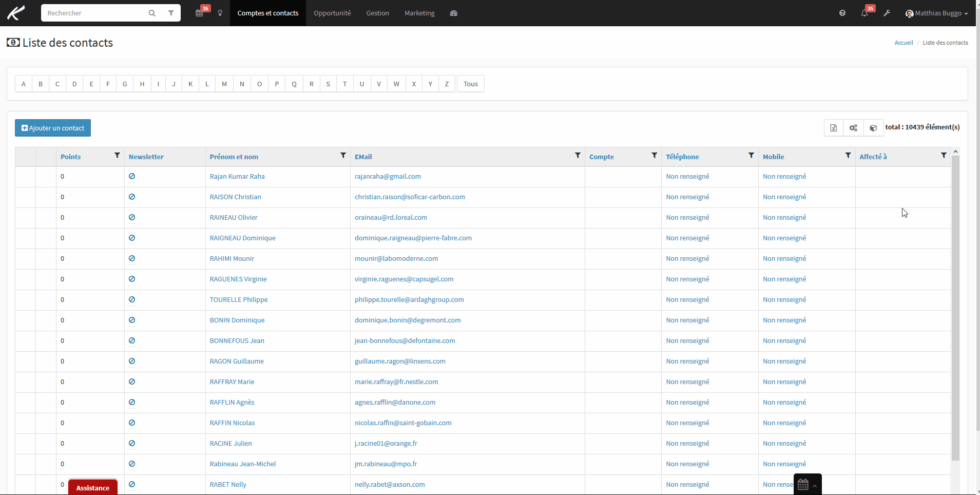Open the Mobile column filter dropdown
The image size is (980, 495).
[848, 156]
